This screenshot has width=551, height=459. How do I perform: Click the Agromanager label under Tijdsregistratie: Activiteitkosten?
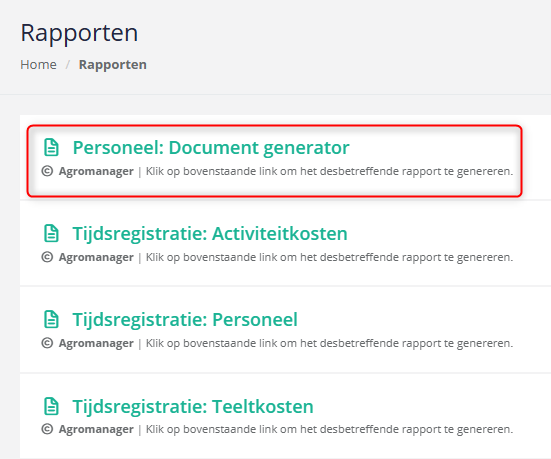pyautogui.click(x=96, y=258)
